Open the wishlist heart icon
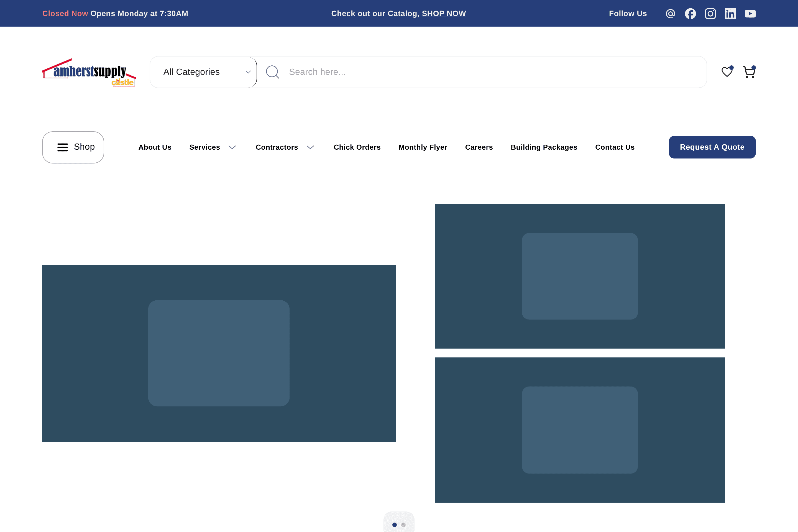798x532 pixels. click(x=727, y=71)
